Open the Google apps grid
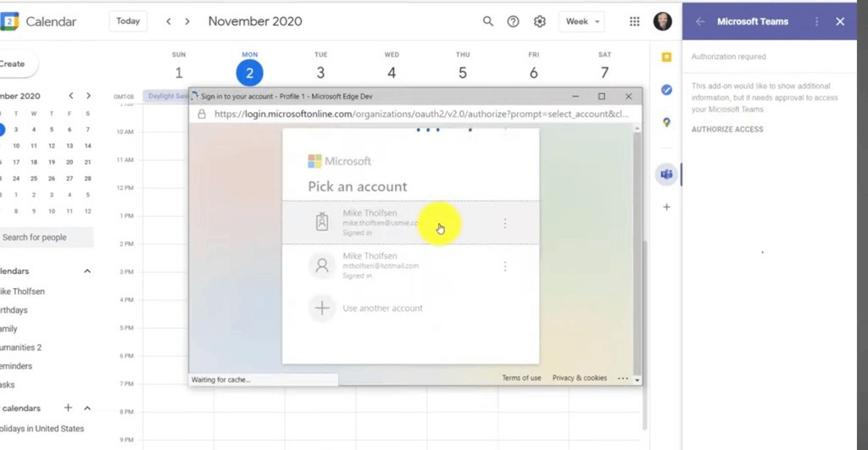The height and width of the screenshot is (450, 868). coord(634,21)
